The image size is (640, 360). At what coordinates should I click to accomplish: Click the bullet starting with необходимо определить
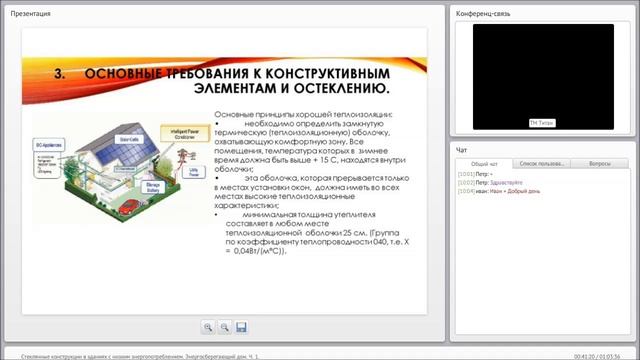pos(310,146)
